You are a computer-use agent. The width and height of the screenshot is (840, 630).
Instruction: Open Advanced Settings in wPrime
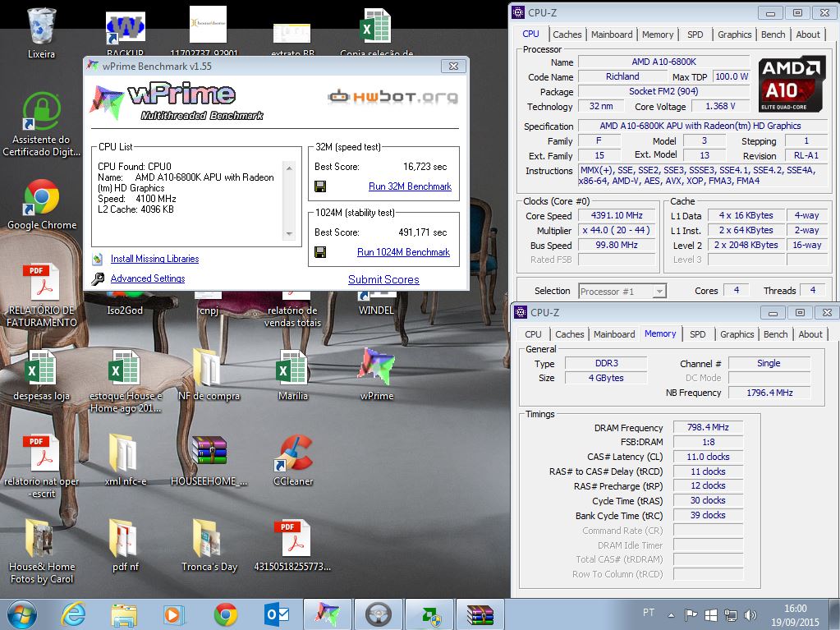pos(147,278)
